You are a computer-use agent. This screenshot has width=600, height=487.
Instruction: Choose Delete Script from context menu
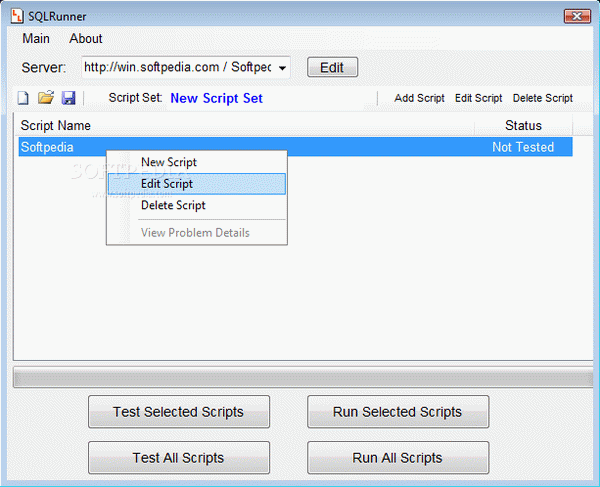[x=197, y=205]
